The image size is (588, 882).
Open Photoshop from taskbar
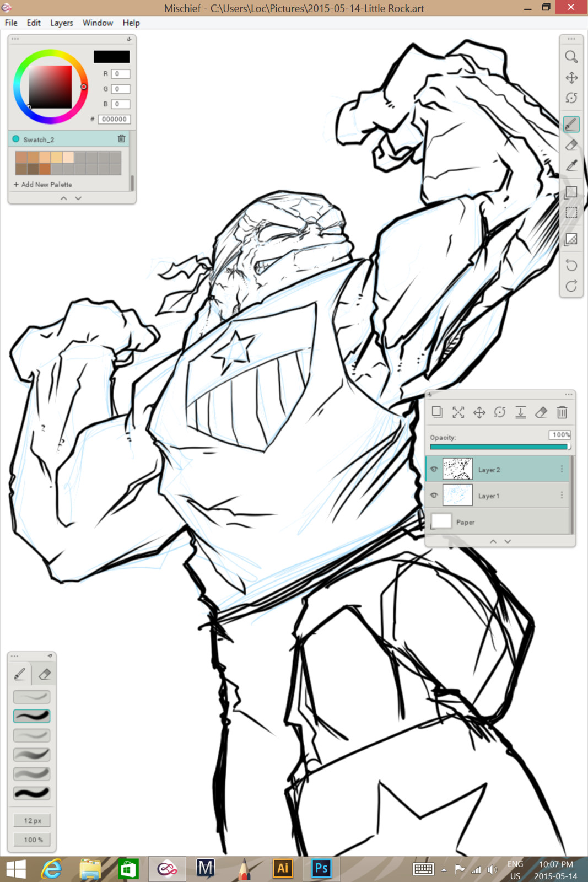[321, 869]
